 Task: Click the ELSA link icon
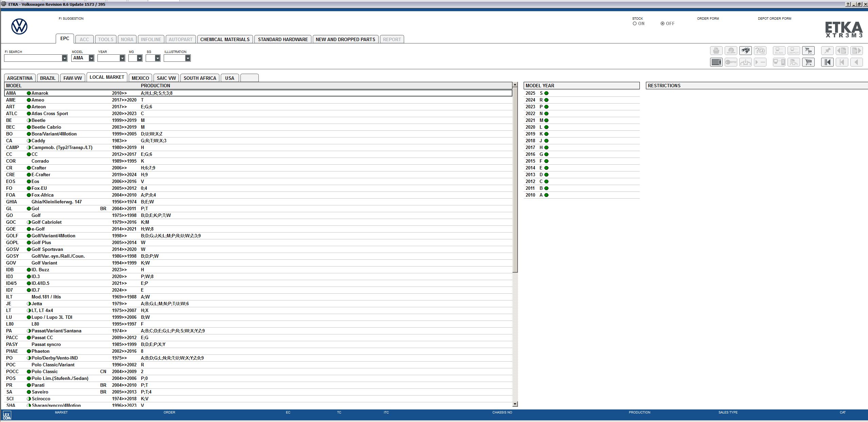(779, 51)
